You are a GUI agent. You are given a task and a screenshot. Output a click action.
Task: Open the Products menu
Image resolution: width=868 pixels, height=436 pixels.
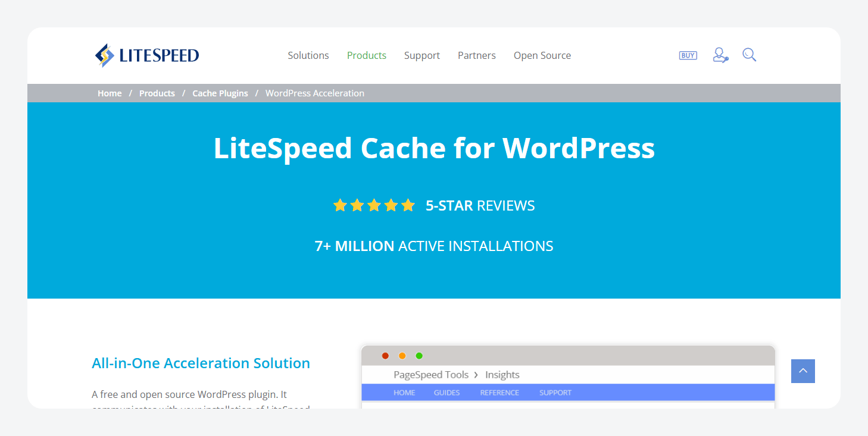tap(367, 55)
